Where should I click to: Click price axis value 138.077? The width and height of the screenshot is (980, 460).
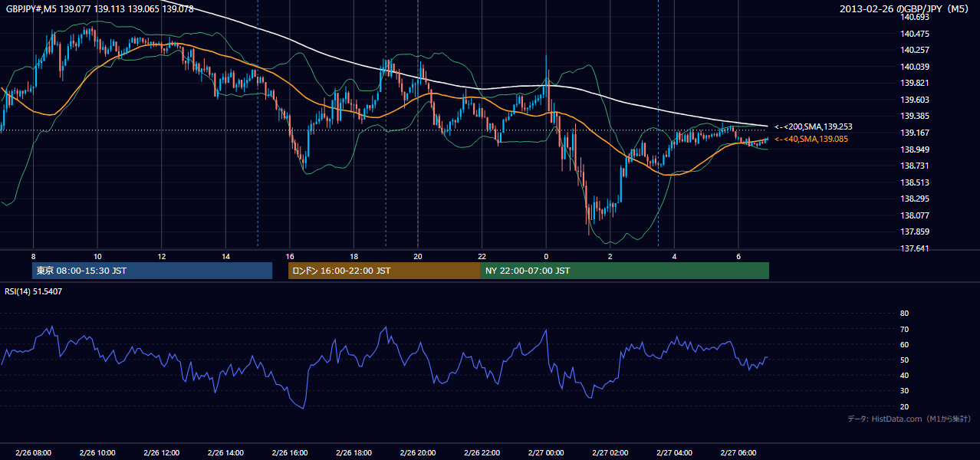pyautogui.click(x=913, y=215)
